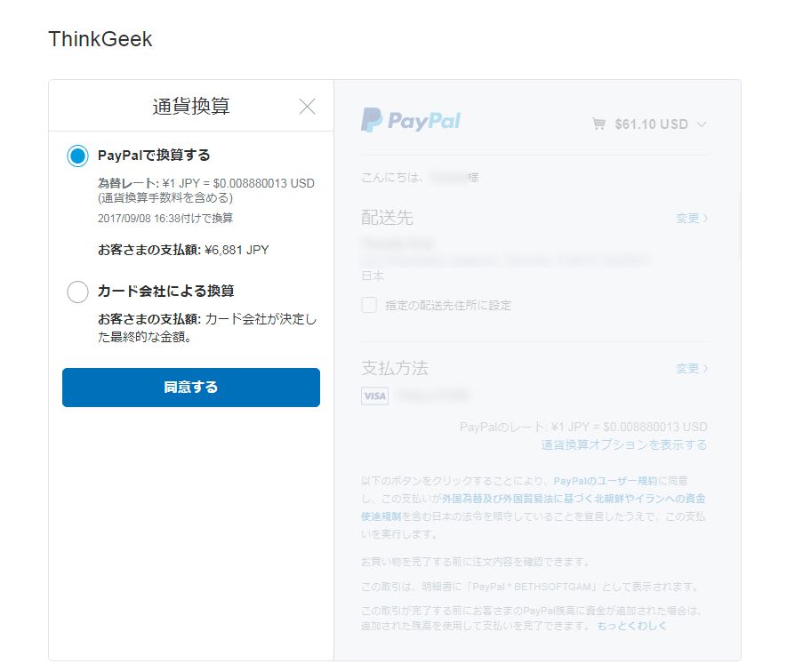Click 変更 link beside 支払方法
Image resolution: width=803 pixels, height=672 pixels.
(x=691, y=368)
